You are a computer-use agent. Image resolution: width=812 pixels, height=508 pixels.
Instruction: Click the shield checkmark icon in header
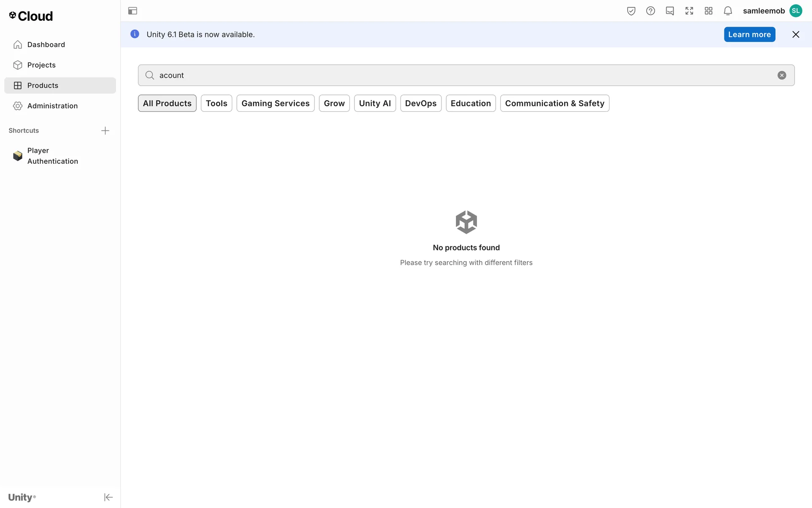pos(631,11)
